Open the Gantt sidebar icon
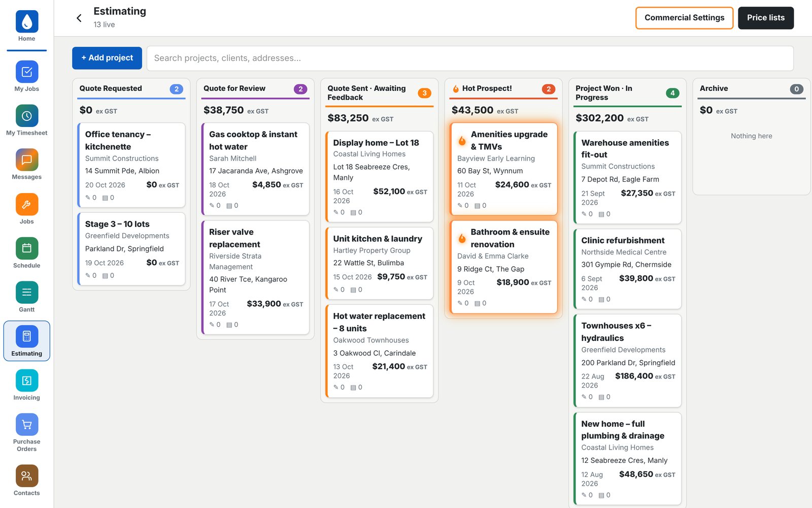This screenshot has height=508, width=812. coord(27,292)
